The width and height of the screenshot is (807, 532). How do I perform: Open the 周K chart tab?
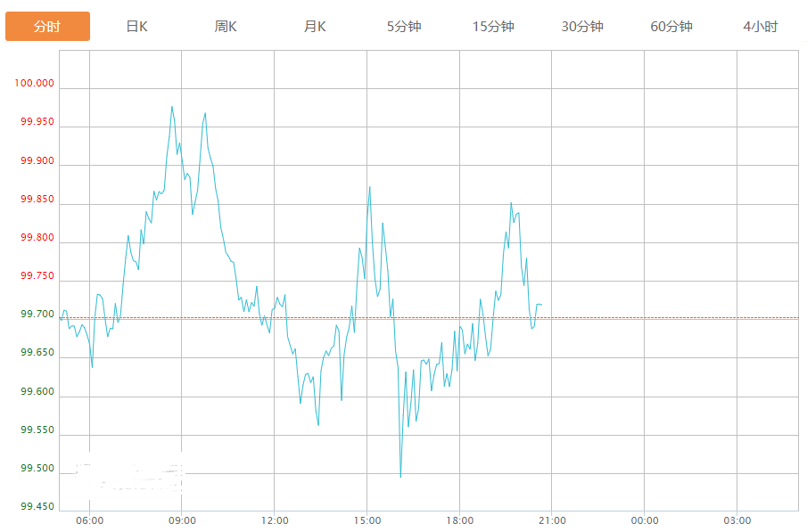[226, 27]
